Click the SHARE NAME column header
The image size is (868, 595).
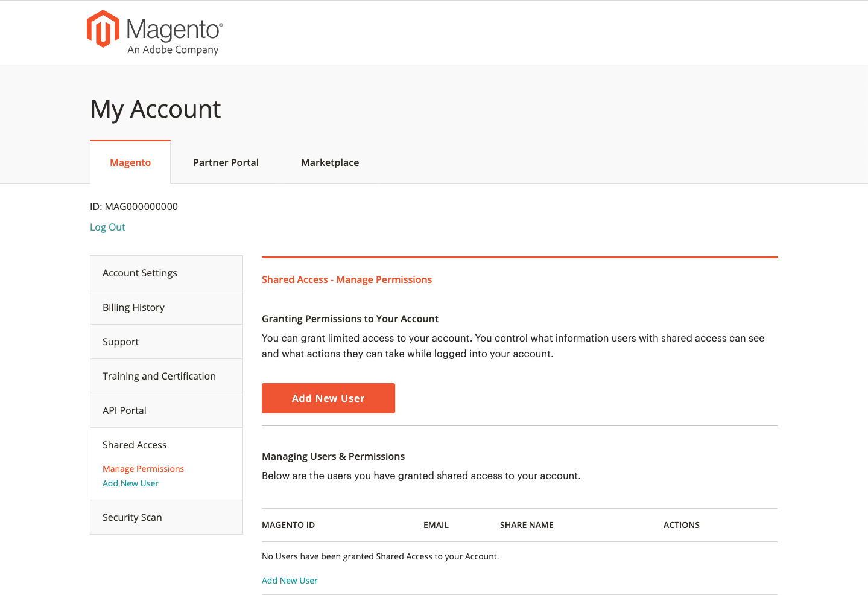(527, 525)
